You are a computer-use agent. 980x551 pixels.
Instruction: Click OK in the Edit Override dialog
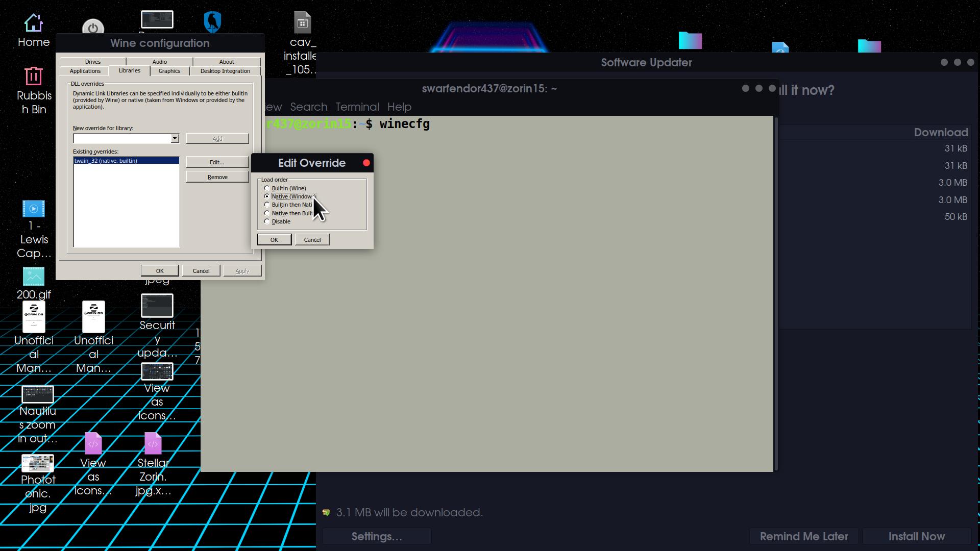pos(274,240)
